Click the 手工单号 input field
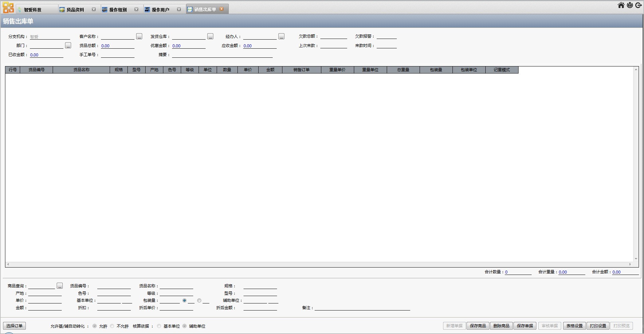This screenshot has width=644, height=334. click(118, 55)
